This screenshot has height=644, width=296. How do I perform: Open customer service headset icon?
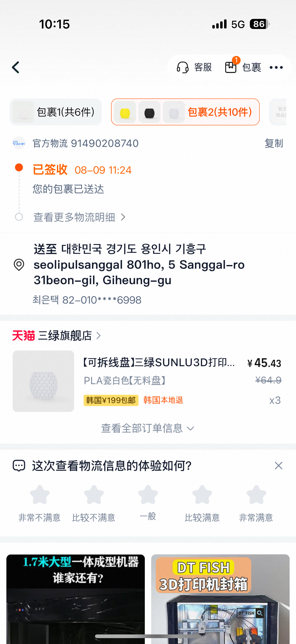pyautogui.click(x=183, y=67)
